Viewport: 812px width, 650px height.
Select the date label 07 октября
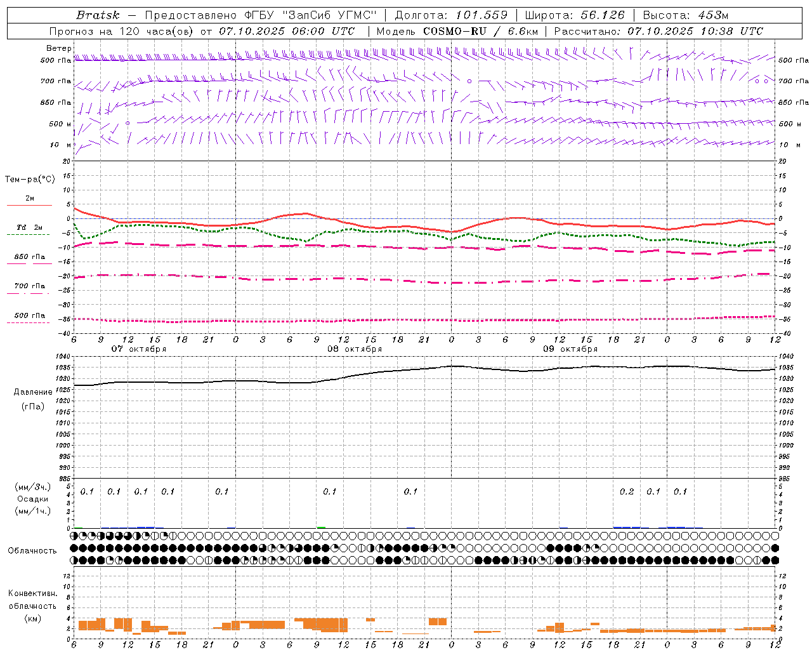(x=139, y=349)
